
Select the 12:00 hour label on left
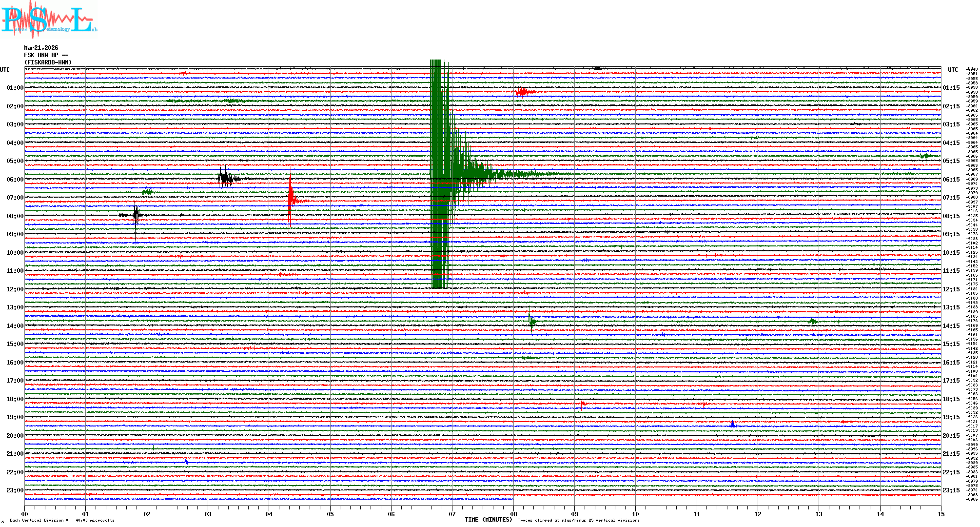[x=15, y=289]
